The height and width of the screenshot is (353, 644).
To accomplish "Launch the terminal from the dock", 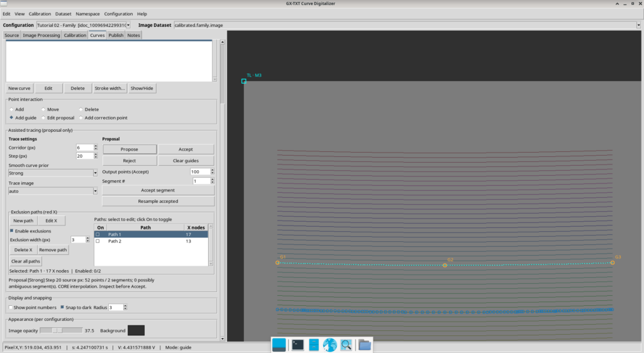I will click(x=297, y=345).
